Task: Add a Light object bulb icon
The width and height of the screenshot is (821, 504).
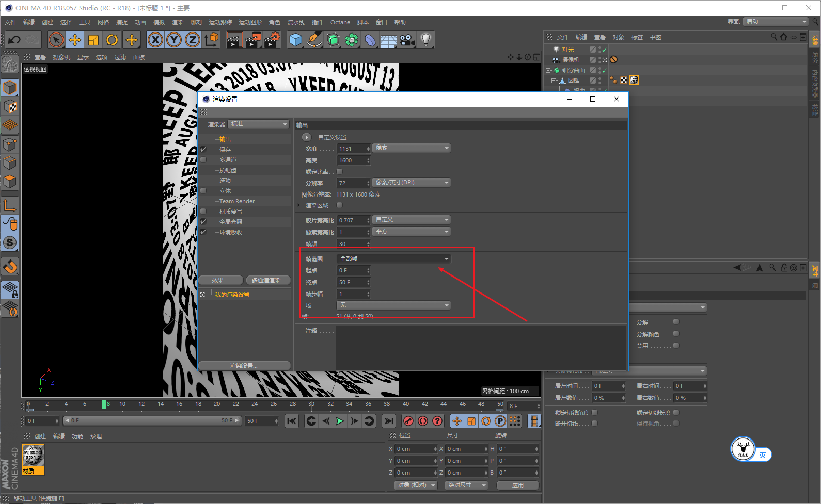Action: pyautogui.click(x=426, y=40)
